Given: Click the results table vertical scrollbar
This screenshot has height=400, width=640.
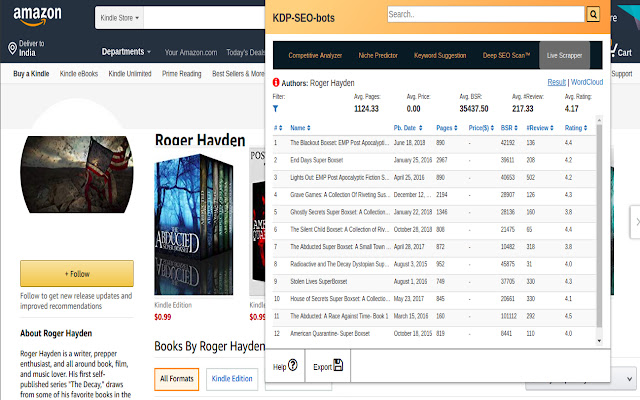Looking at the screenshot, I should coord(599,224).
